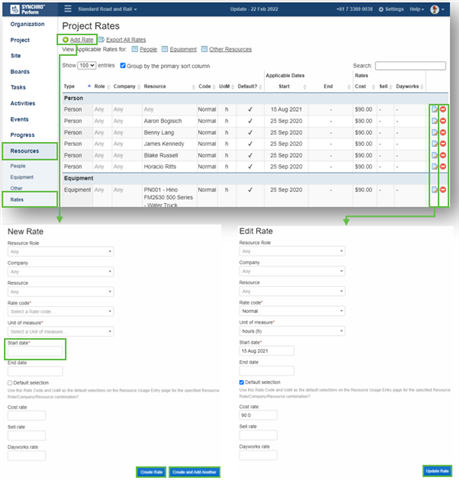Open Settings gear in top bar
Image resolution: width=459 pixels, height=480 pixels.
tap(391, 9)
